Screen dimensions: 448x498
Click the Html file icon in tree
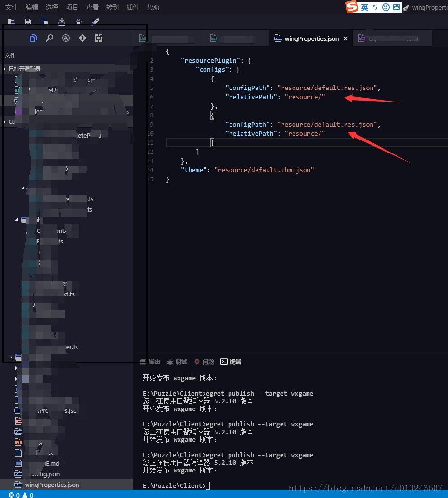18,421
